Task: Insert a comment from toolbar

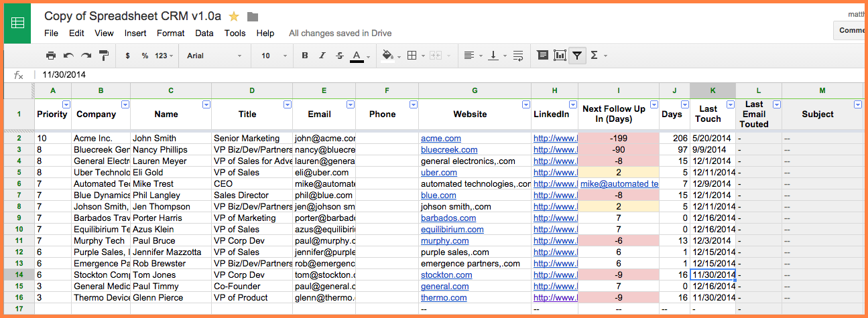Action: coord(543,56)
